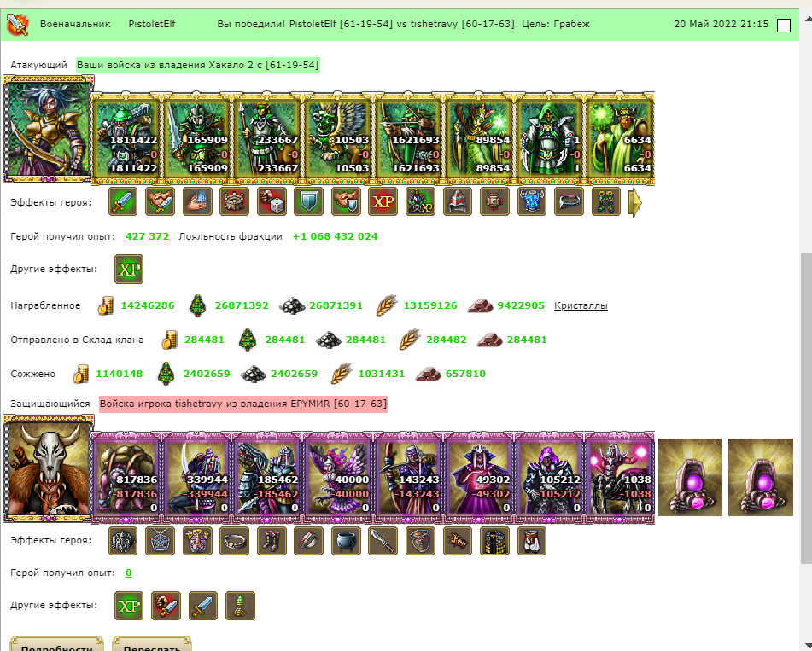This screenshot has height=651, width=812.
Task: Expand more hero effects with yellow arrow
Action: (x=635, y=203)
